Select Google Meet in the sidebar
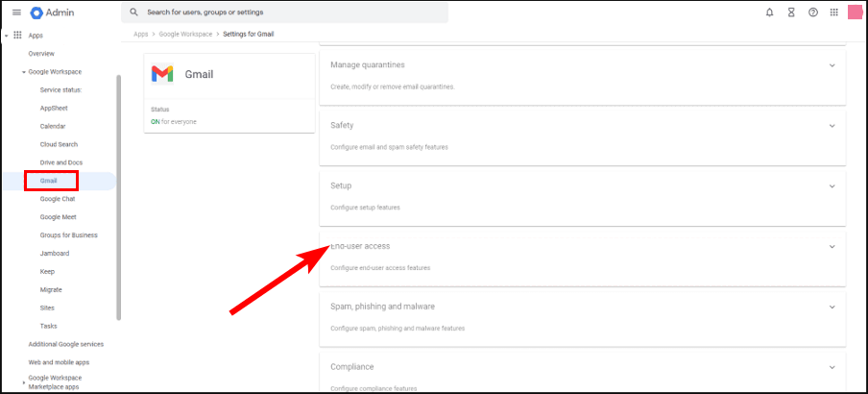Image resolution: width=868 pixels, height=394 pixels. 59,217
